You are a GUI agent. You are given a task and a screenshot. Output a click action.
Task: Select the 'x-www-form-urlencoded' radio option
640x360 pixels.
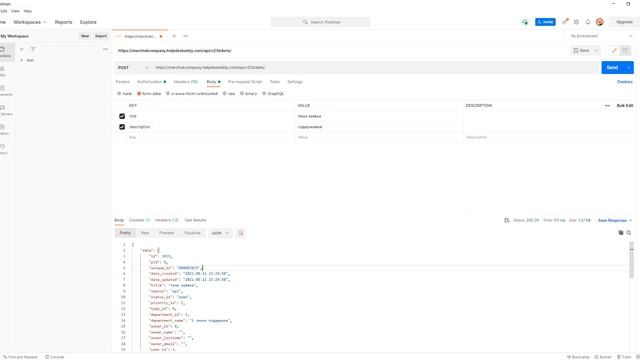(x=168, y=94)
